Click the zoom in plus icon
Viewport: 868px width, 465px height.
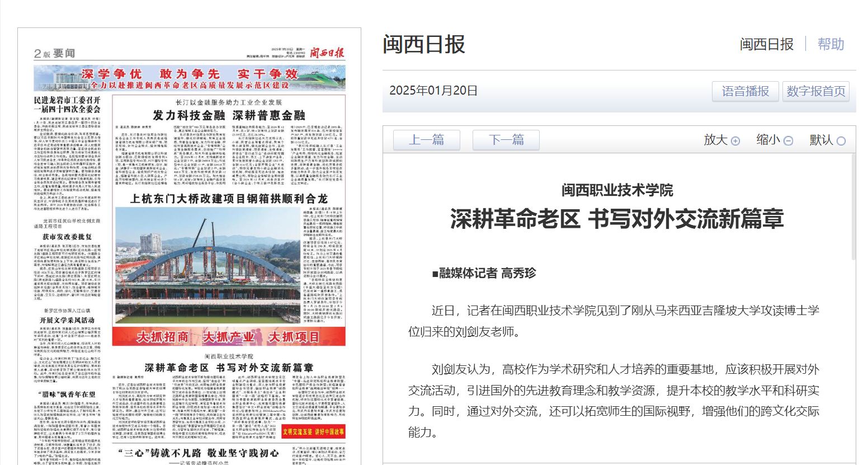click(735, 141)
